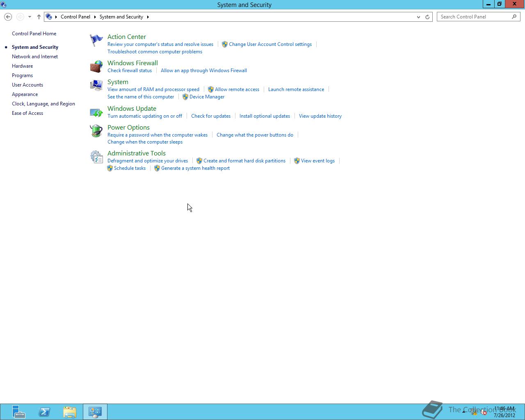Launch PowerShell from the taskbar
Viewport: 525px width, 420px height.
tap(44, 412)
